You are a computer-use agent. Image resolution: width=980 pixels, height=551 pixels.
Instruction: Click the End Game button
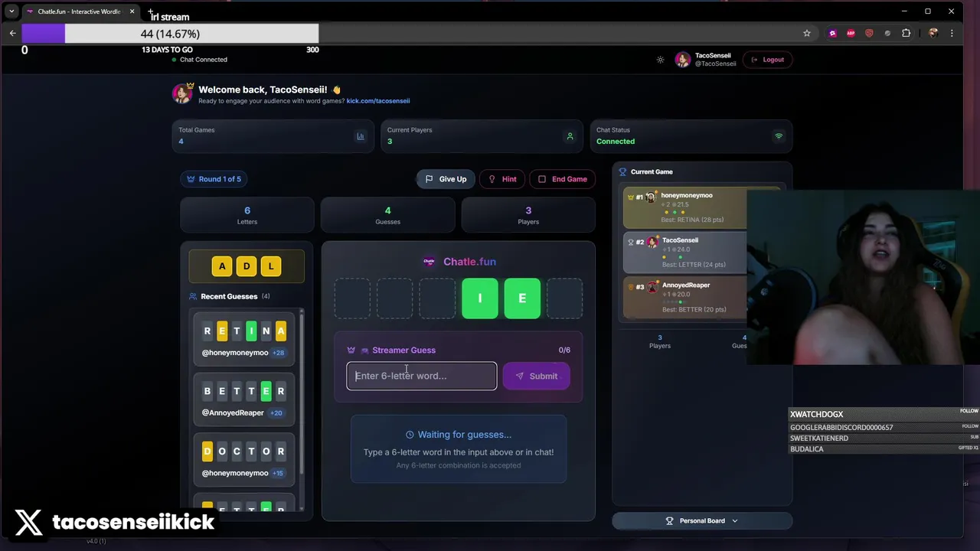coord(562,179)
